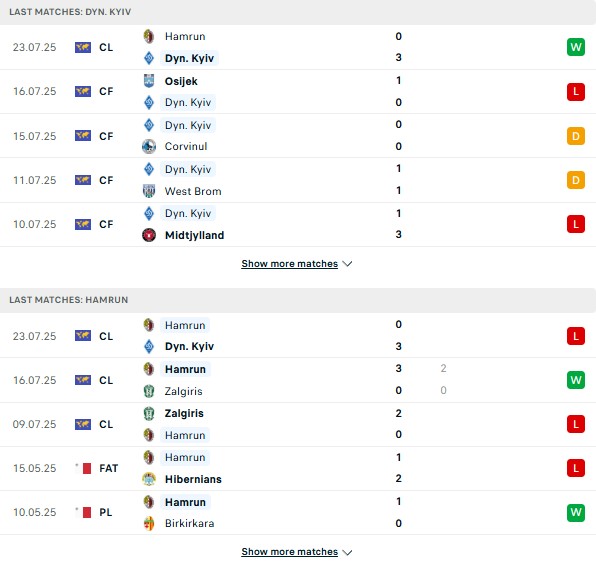Open the West Brom team link
The image size is (596, 570).
point(193,191)
